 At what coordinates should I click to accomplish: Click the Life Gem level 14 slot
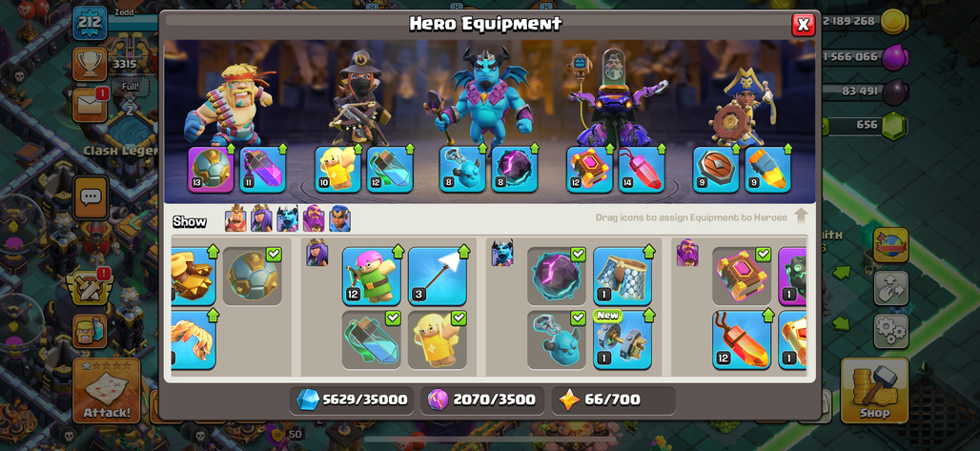tap(642, 170)
